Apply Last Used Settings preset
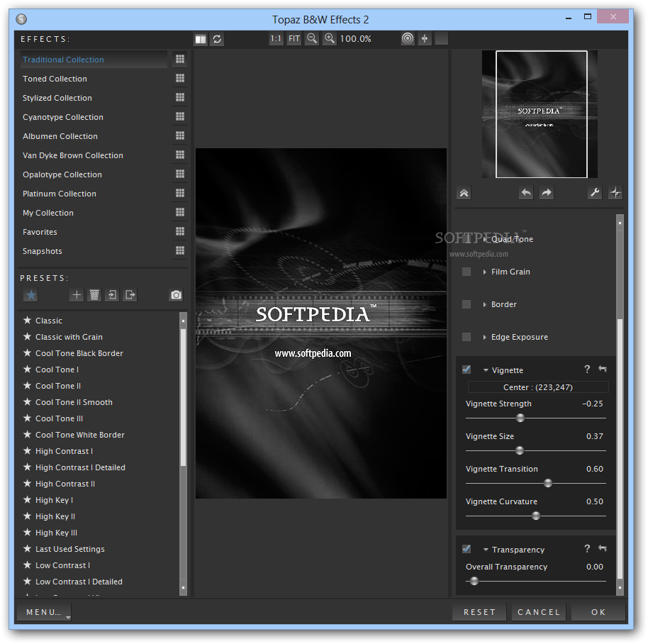Viewport: 648px width, 644px height. (70, 549)
